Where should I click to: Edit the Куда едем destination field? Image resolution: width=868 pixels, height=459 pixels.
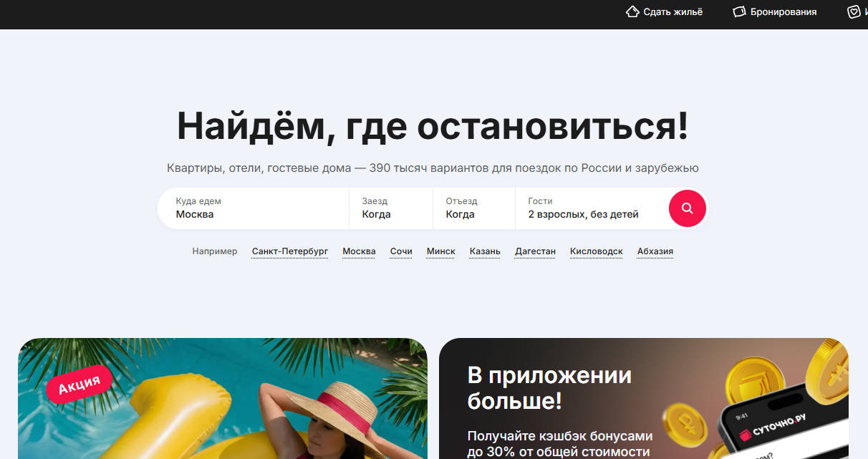point(254,208)
